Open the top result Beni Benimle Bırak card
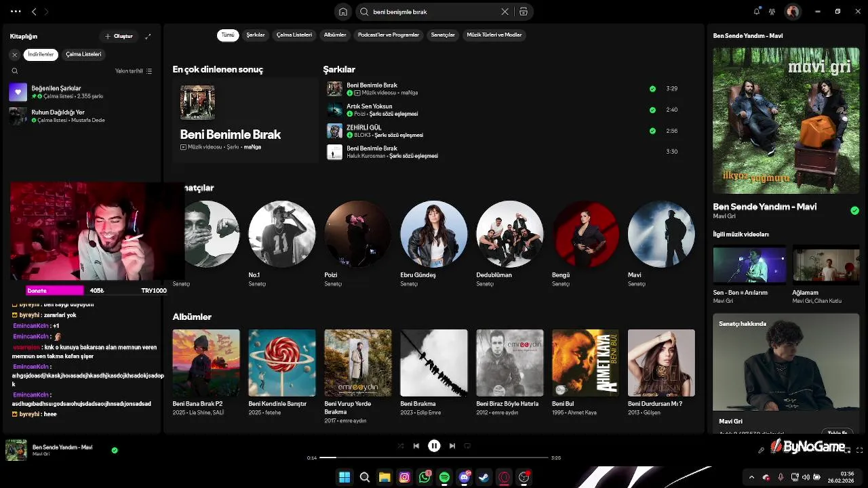Image resolution: width=868 pixels, height=488 pixels. click(245, 120)
